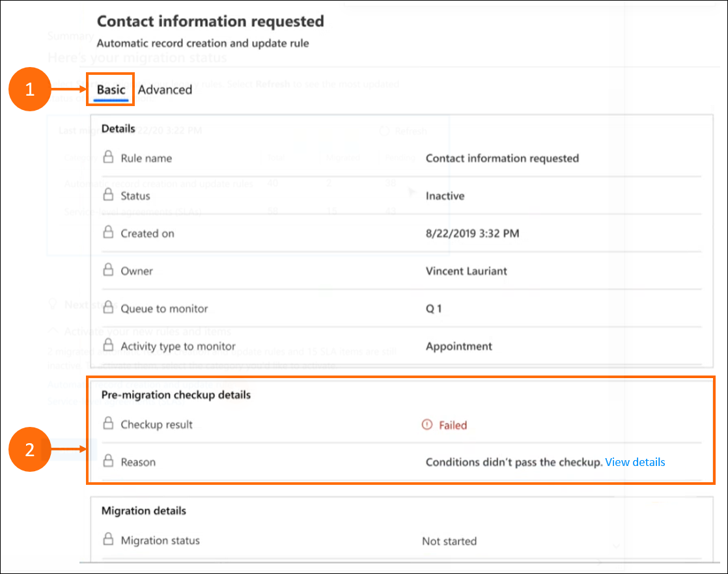Screen dimensions: 728x574
Task: Click the lock icon beside Reason
Action: coord(109,462)
